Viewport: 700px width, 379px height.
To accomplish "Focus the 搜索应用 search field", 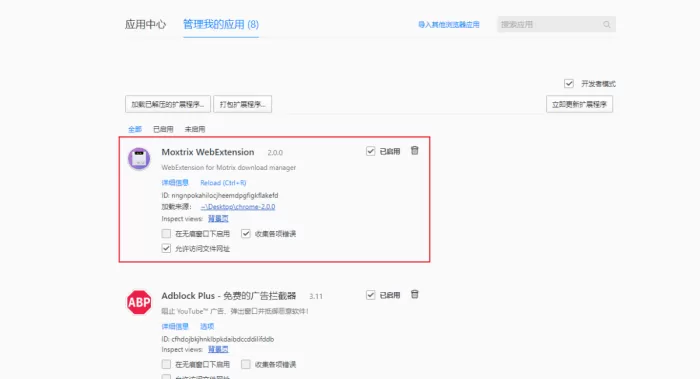I will tap(557, 25).
